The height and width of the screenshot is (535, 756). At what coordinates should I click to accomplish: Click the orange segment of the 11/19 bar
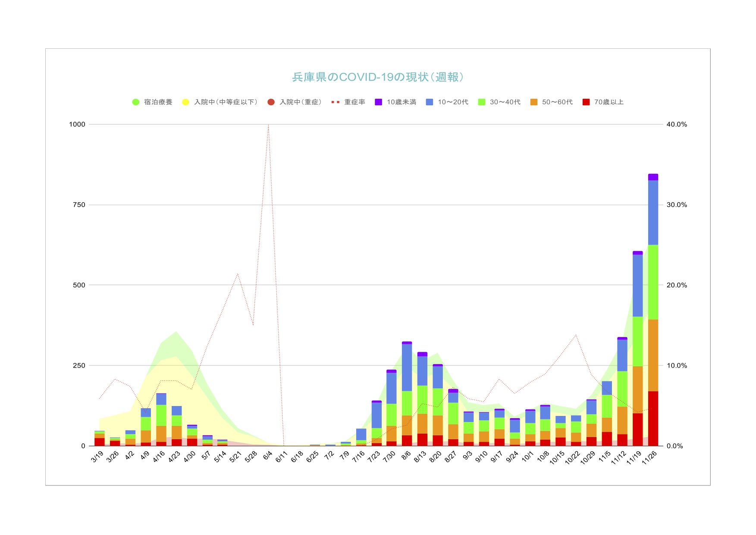tap(637, 390)
